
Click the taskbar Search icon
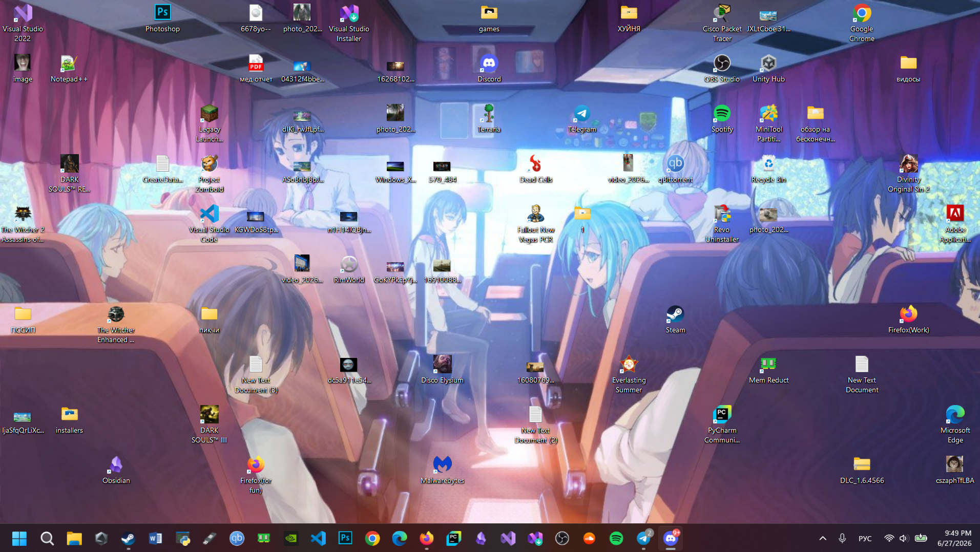point(47,538)
